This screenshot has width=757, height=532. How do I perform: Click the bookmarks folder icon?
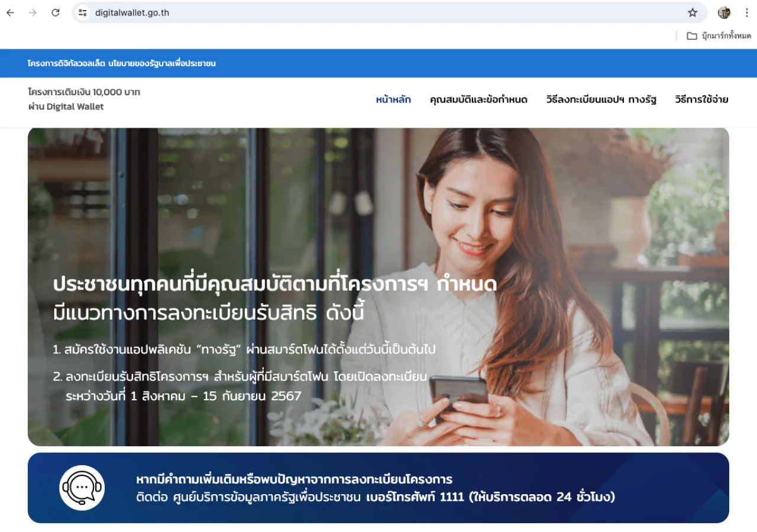(692, 36)
